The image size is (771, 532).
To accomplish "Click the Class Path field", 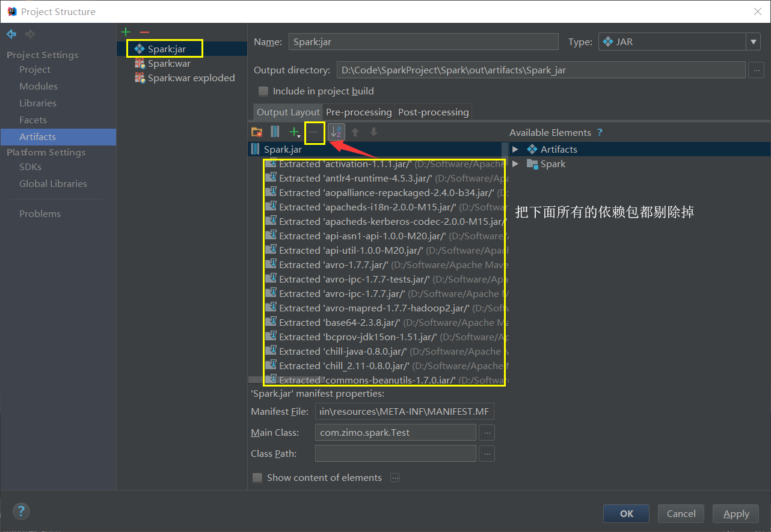I will pyautogui.click(x=395, y=453).
